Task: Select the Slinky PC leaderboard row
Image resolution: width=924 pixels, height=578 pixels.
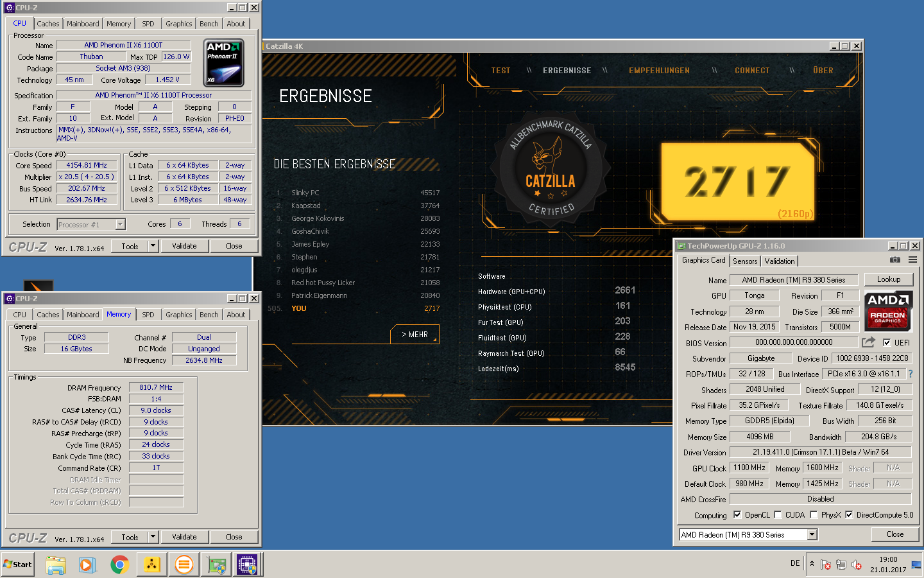Action: coord(358,193)
